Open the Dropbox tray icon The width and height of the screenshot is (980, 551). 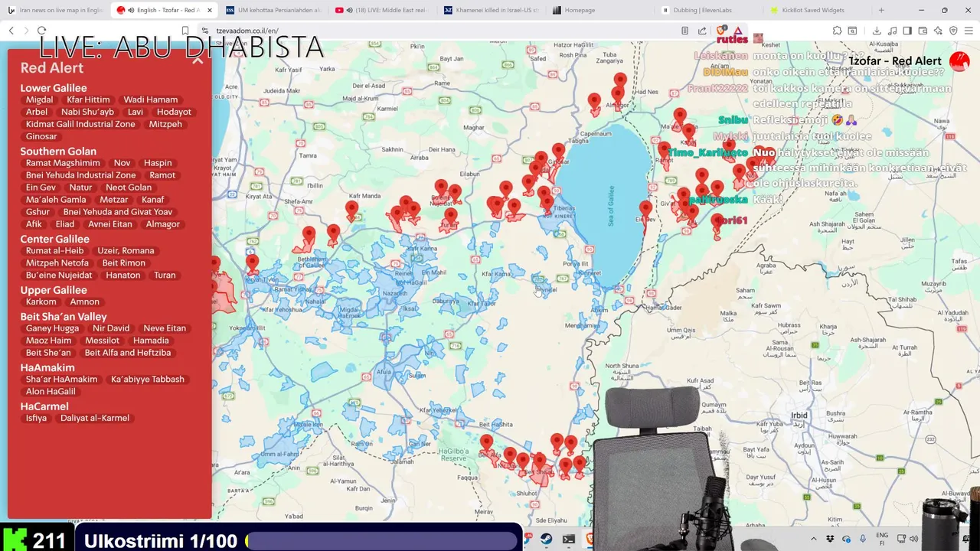coord(830,539)
